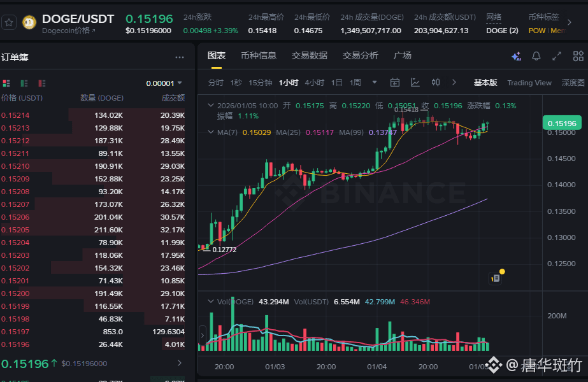Open technical indicators line icon
The width and height of the screenshot is (588, 382).
click(415, 83)
